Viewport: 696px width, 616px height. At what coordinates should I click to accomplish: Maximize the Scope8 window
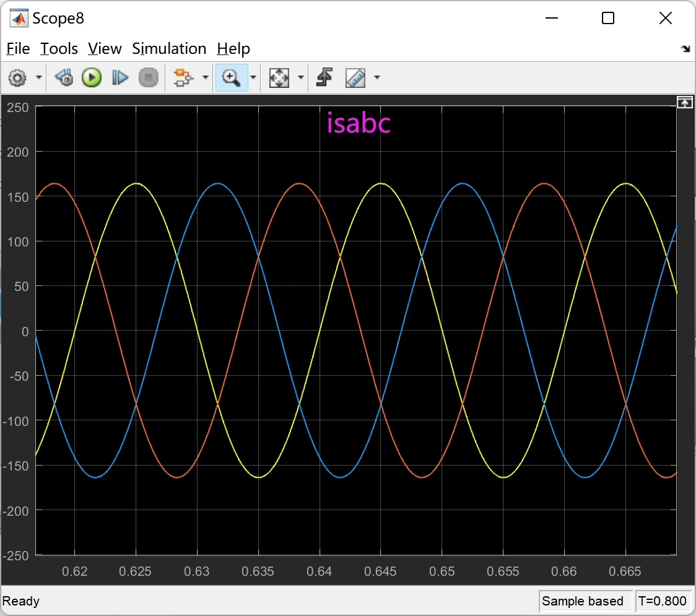pos(608,18)
